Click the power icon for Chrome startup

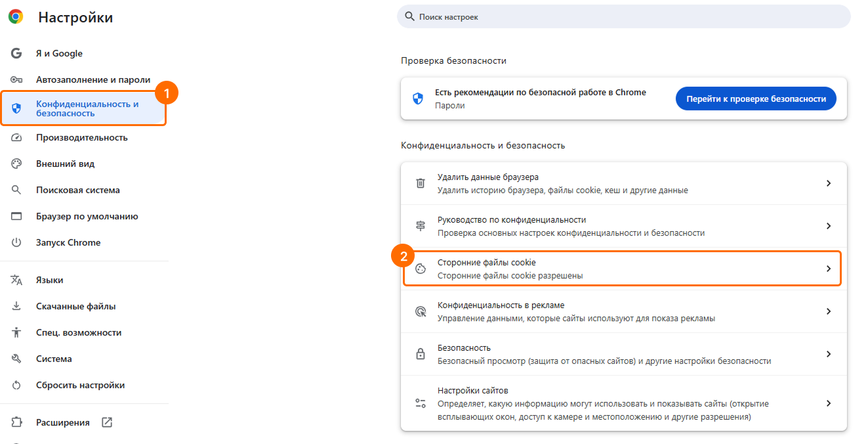point(17,242)
